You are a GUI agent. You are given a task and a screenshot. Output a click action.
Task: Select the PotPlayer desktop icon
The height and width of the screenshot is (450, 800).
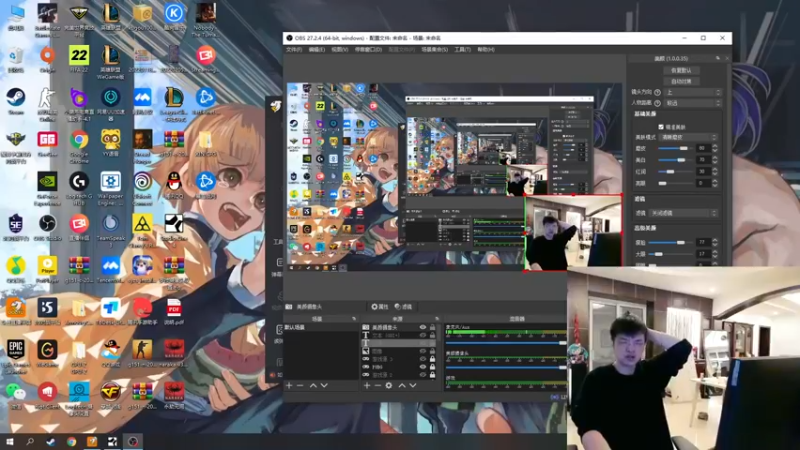47,269
